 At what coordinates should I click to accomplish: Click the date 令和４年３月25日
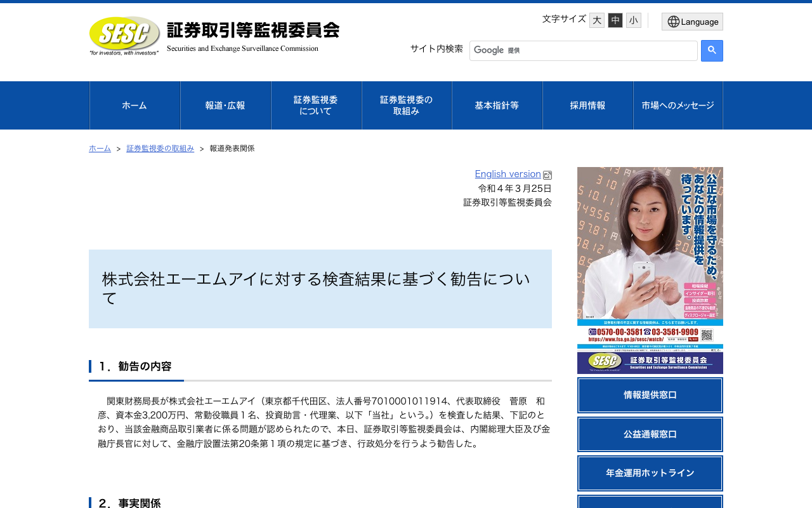[515, 189]
